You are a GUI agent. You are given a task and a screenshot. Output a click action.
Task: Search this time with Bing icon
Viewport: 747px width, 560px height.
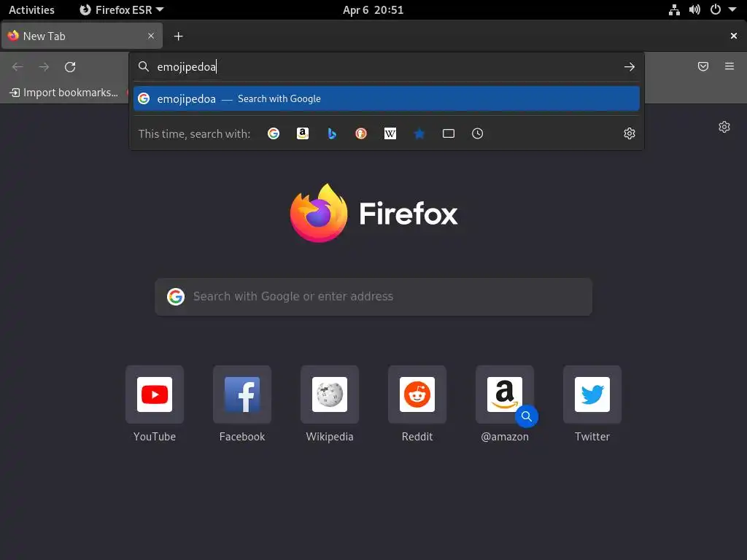332,134
